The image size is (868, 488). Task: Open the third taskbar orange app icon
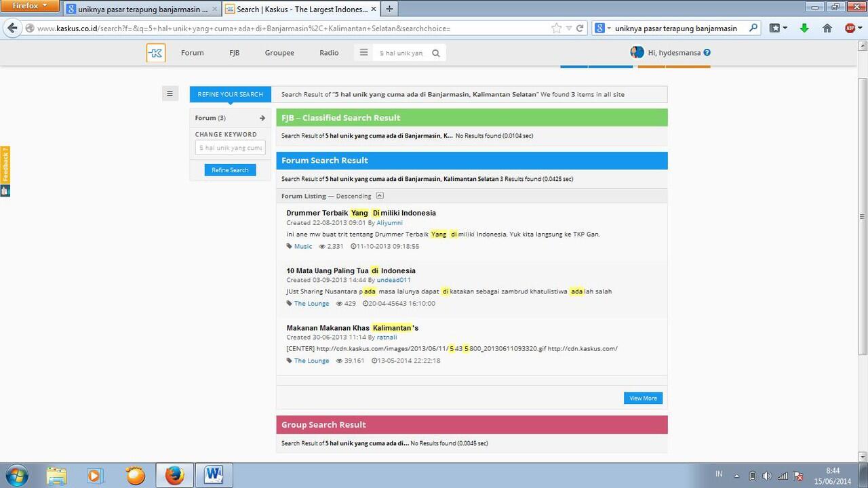pyautogui.click(x=136, y=475)
